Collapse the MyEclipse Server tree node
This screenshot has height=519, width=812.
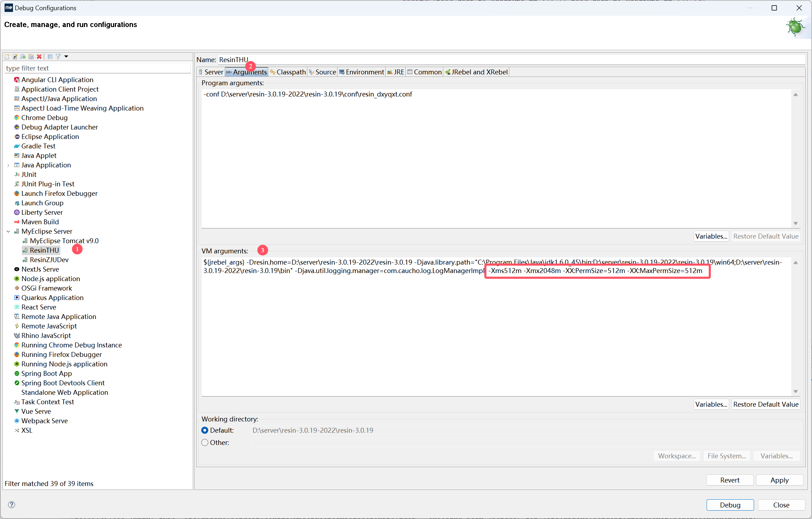pos(8,231)
